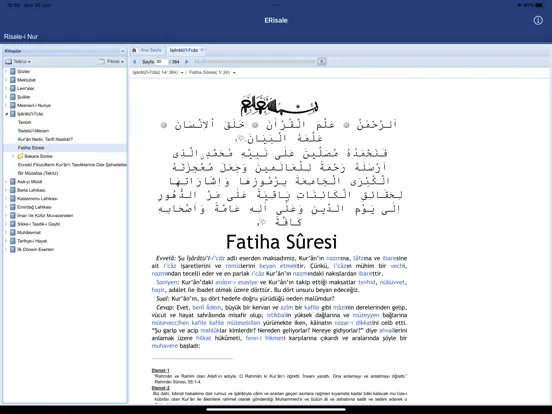Click the page navigation slider
This screenshot has width=552, height=414.
click(255, 62)
